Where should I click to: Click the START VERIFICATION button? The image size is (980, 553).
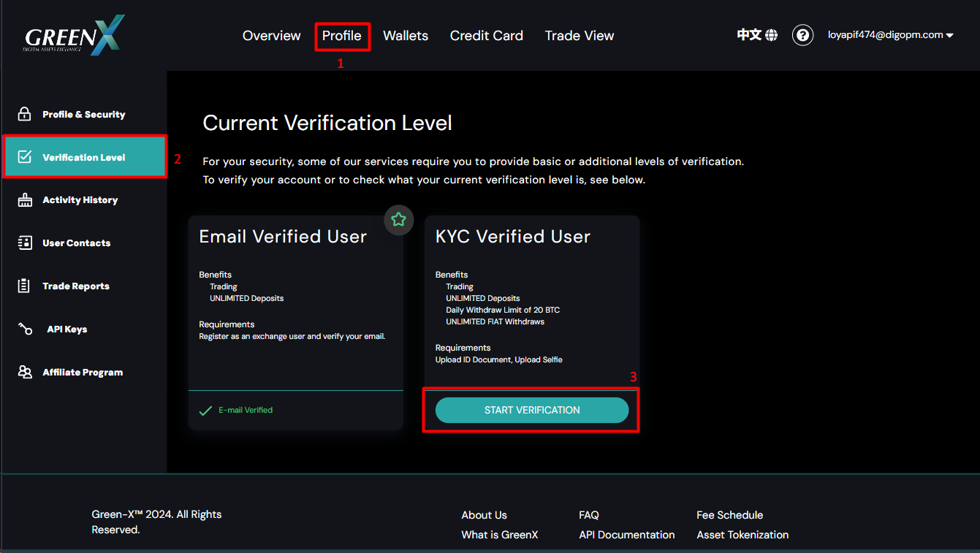point(532,410)
